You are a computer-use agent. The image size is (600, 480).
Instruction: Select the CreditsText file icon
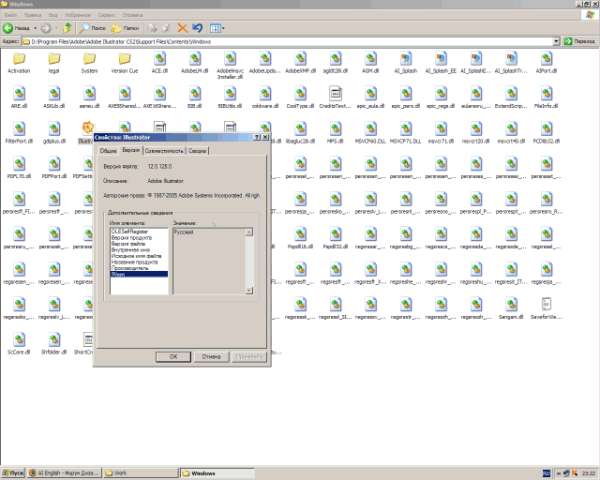[x=335, y=94]
